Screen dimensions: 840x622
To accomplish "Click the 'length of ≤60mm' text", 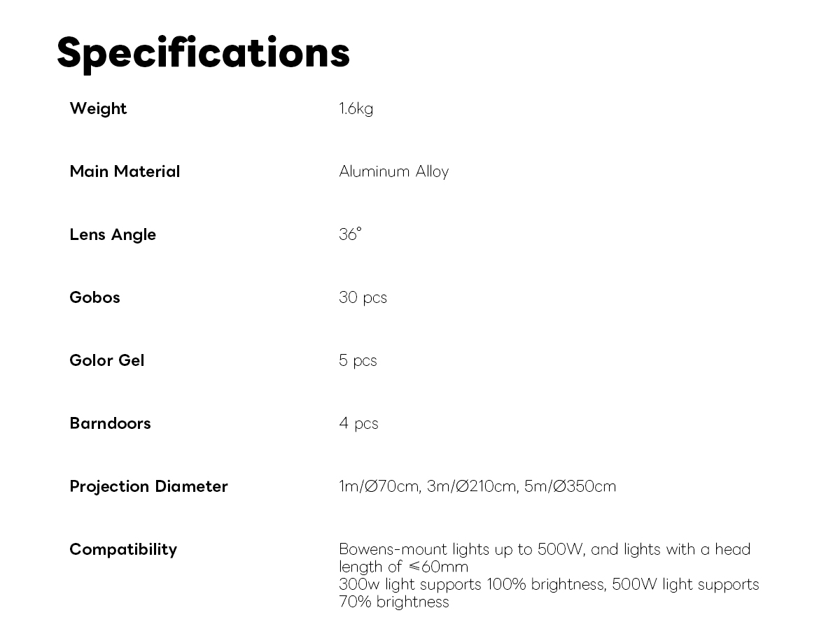I will (x=403, y=567).
